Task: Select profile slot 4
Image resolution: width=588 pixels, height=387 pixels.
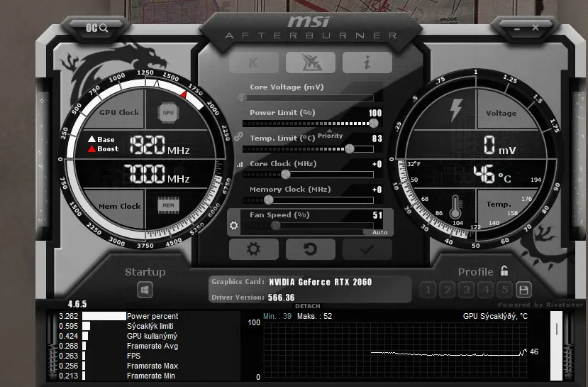Action: coord(486,290)
